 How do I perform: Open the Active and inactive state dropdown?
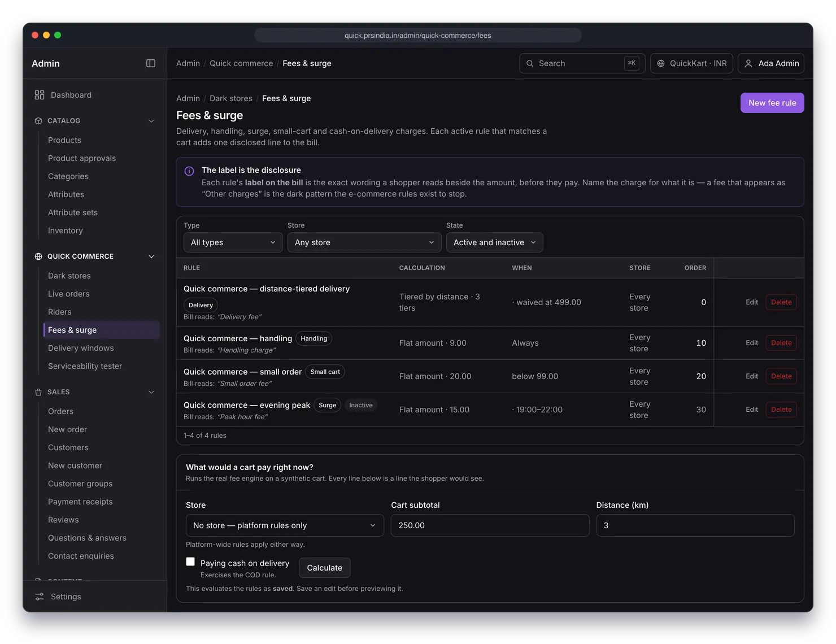point(494,242)
